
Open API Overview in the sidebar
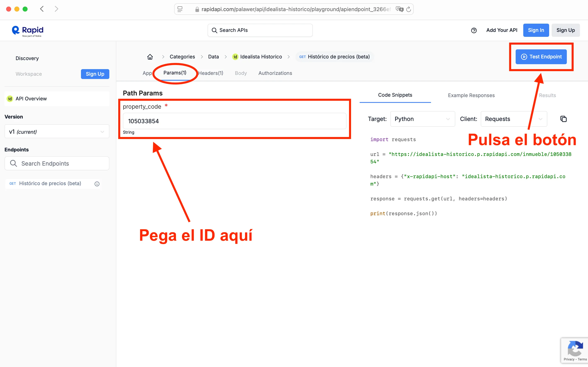click(x=57, y=99)
